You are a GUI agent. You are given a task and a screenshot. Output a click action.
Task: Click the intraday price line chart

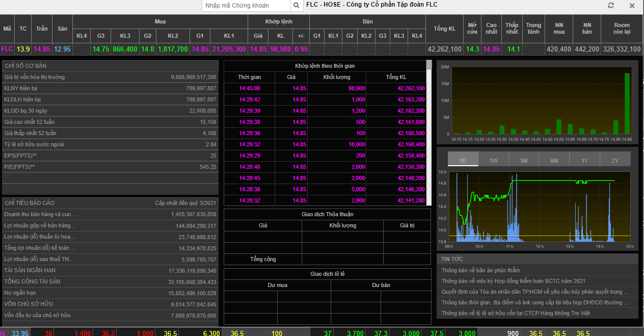coord(540,206)
